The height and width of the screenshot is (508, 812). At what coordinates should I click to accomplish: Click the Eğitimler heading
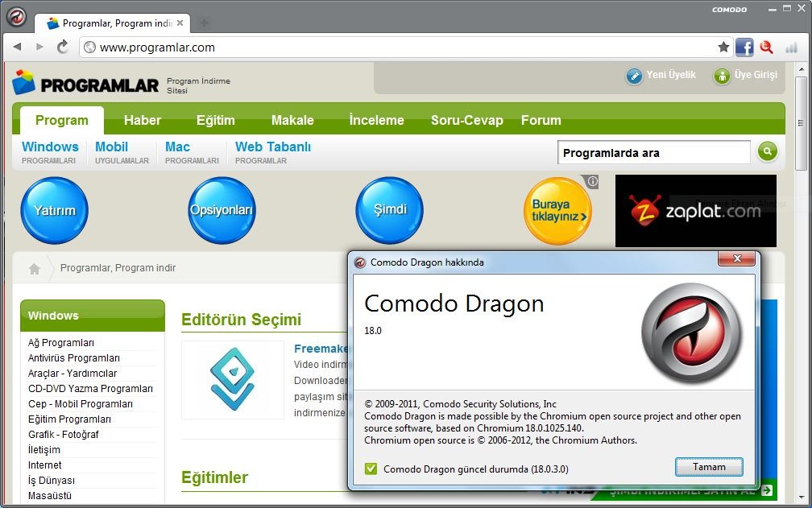[x=214, y=477]
